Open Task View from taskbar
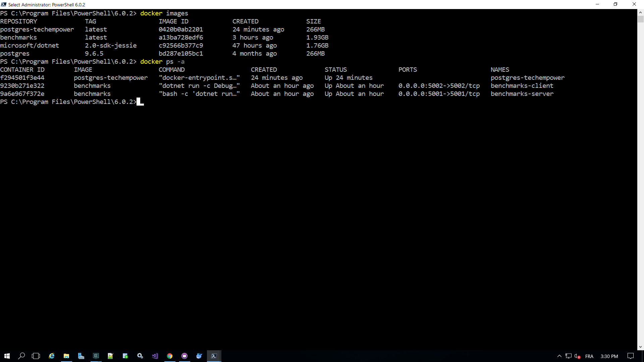 click(36, 356)
